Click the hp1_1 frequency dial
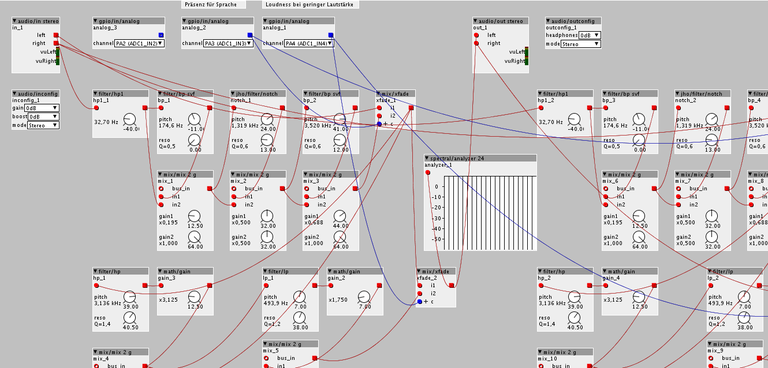The image size is (768, 368). [x=130, y=119]
